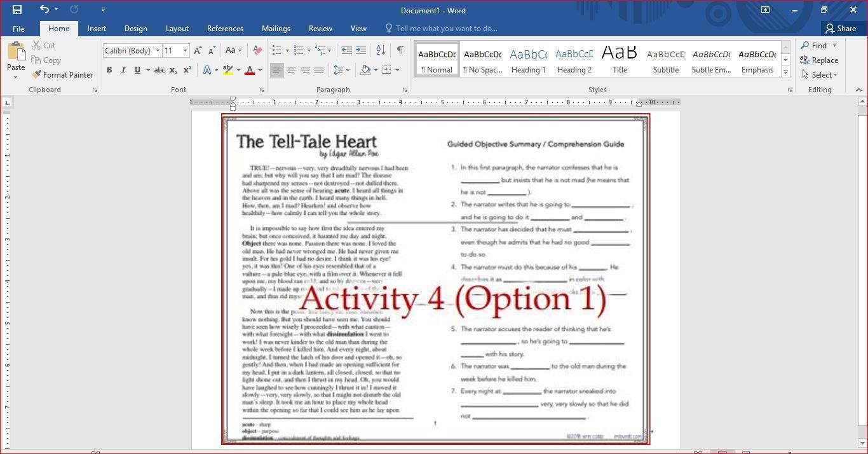Open the Review tab
The width and height of the screenshot is (868, 454).
pyautogui.click(x=320, y=29)
